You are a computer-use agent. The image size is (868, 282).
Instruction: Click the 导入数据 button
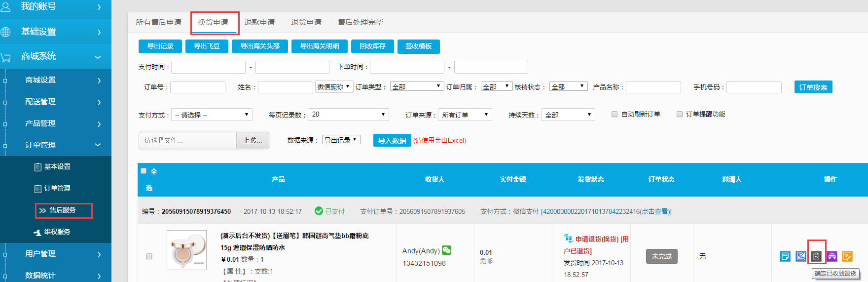click(x=392, y=141)
